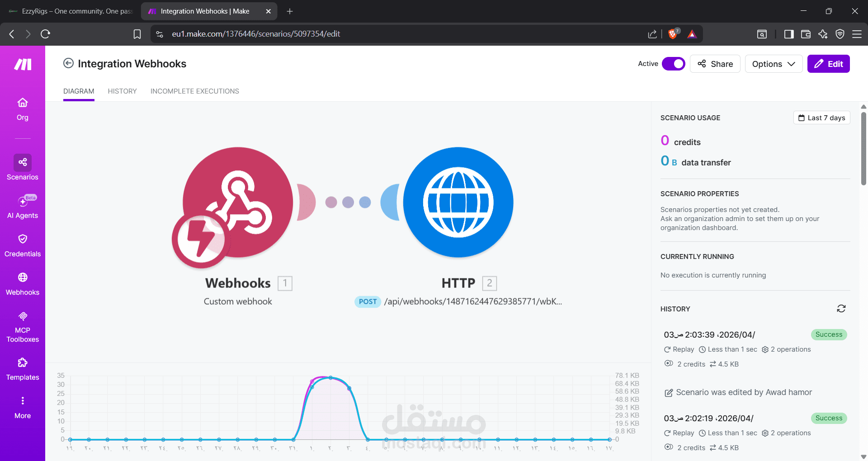868x461 pixels.
Task: Click the '0 credits' usage value
Action: pyautogui.click(x=680, y=141)
